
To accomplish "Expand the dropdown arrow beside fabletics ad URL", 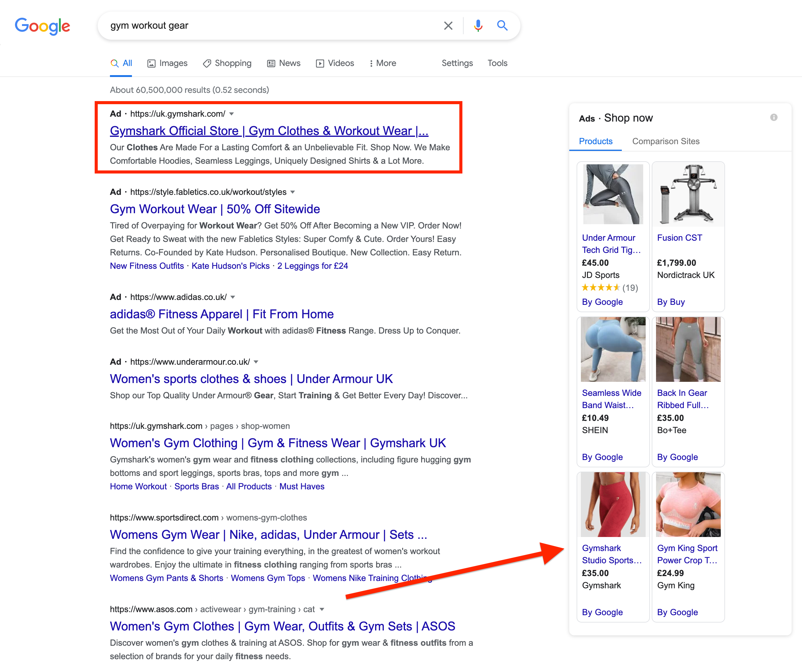I will pos(293,192).
